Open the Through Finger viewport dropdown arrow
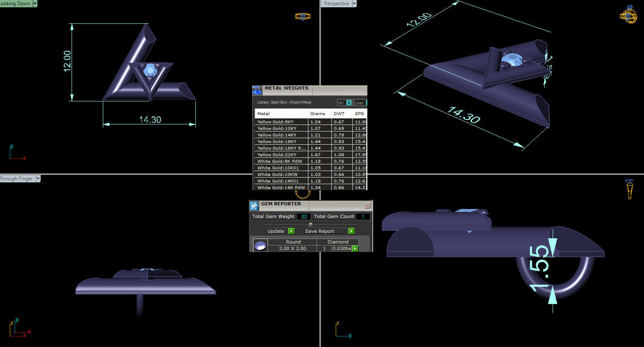This screenshot has width=644, height=347. coord(38,179)
